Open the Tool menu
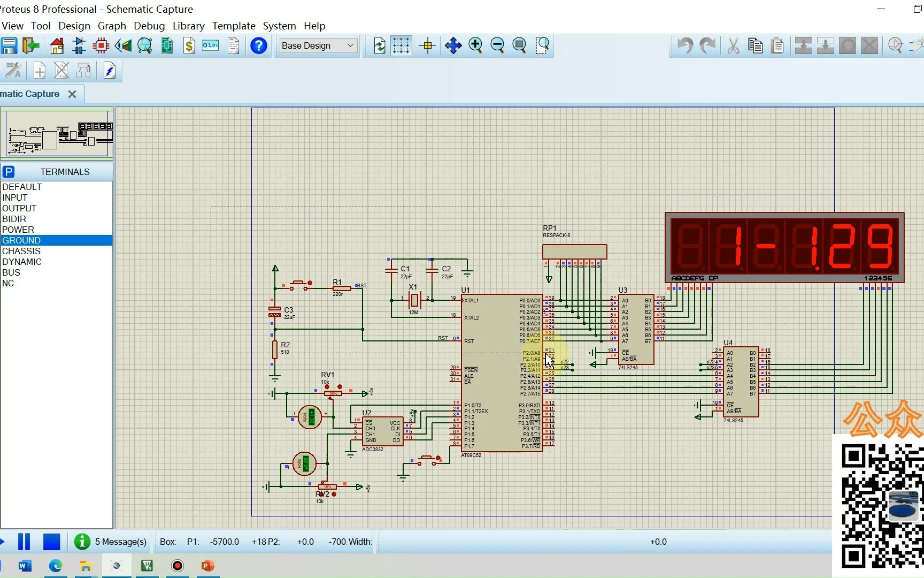 pyautogui.click(x=41, y=26)
